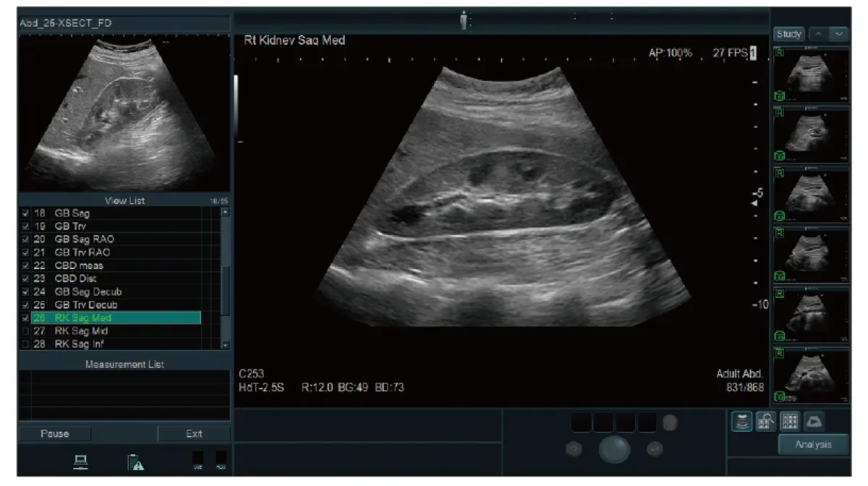This screenshot has width=868, height=486.
Task: Check the 27 RK Sag Mid checkbox
Action: click(26, 331)
